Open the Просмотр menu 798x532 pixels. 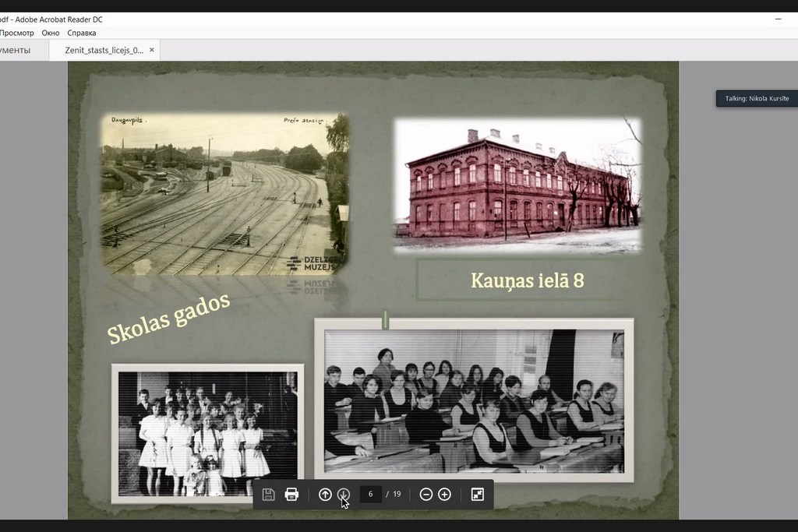pos(17,33)
